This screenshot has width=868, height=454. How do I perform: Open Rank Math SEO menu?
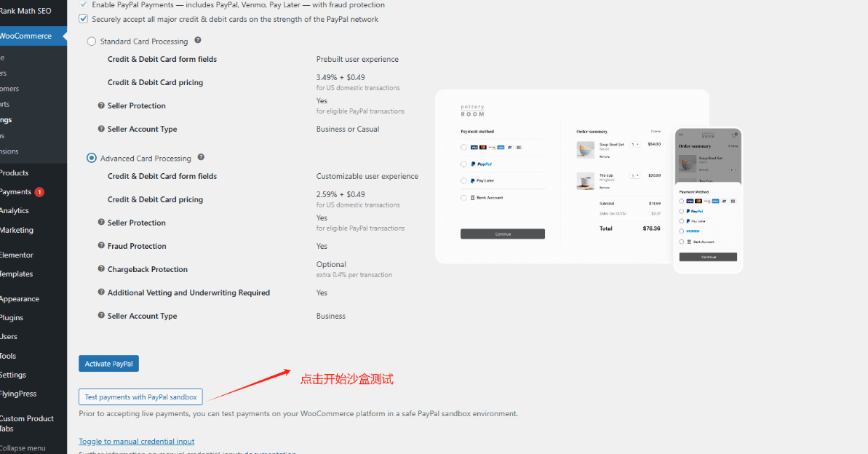tap(25, 11)
